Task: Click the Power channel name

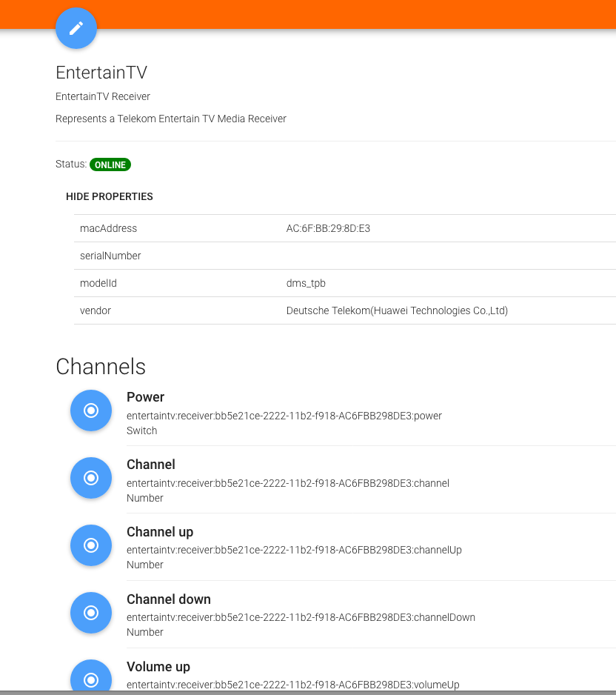Action: click(145, 396)
